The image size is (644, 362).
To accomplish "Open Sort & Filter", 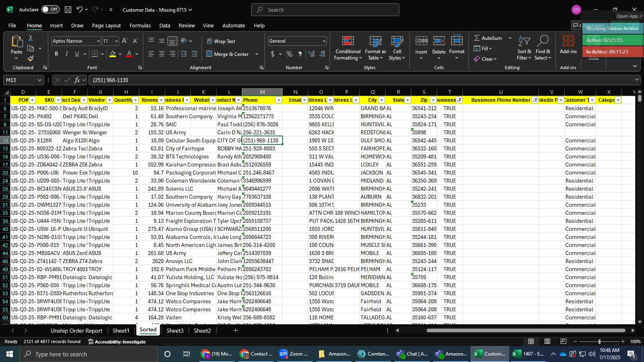I will 524,48.
